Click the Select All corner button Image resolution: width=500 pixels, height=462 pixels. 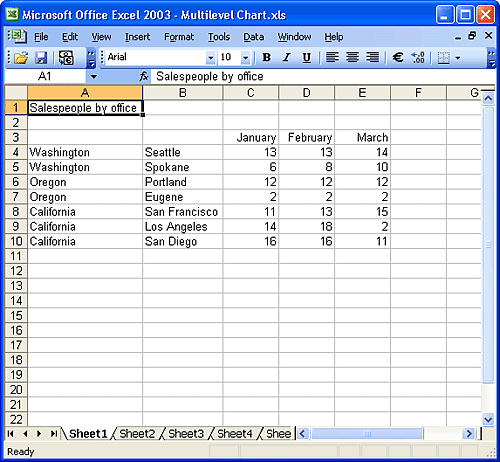coord(16,92)
